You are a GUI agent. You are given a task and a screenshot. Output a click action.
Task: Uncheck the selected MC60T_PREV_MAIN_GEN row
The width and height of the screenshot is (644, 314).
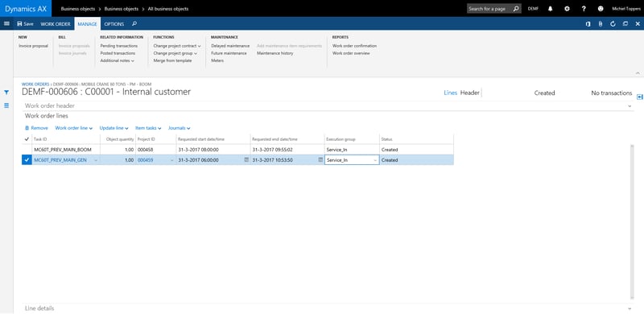pyautogui.click(x=27, y=160)
